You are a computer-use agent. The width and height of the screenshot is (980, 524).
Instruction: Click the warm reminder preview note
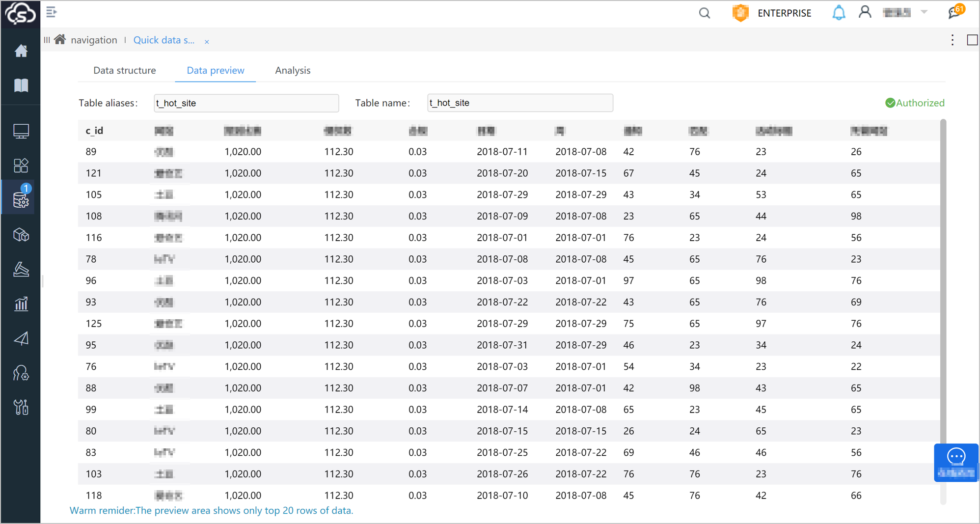click(211, 511)
